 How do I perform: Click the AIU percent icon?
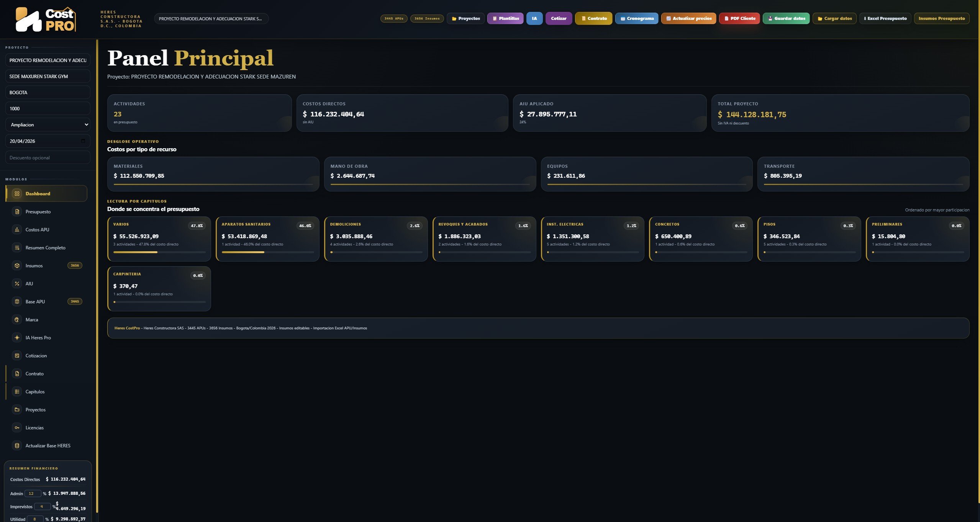(17, 284)
